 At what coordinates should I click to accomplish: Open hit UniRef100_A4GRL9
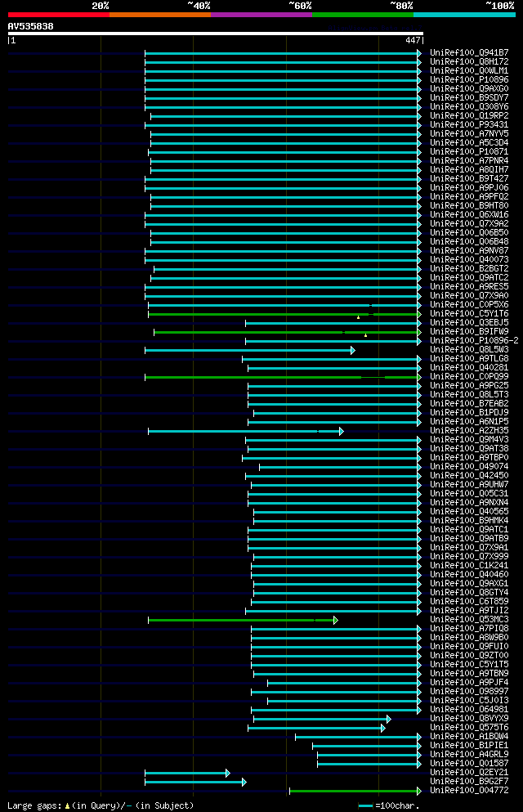pyautogui.click(x=469, y=755)
